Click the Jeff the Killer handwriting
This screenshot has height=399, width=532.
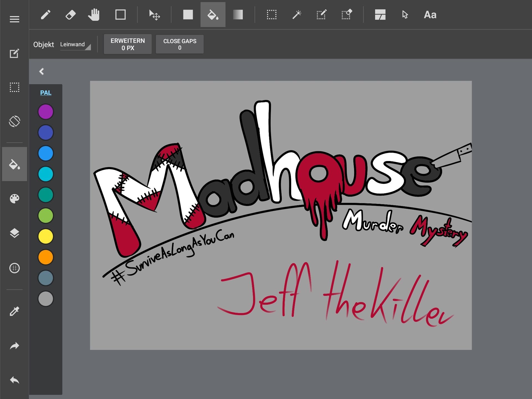pos(335,294)
